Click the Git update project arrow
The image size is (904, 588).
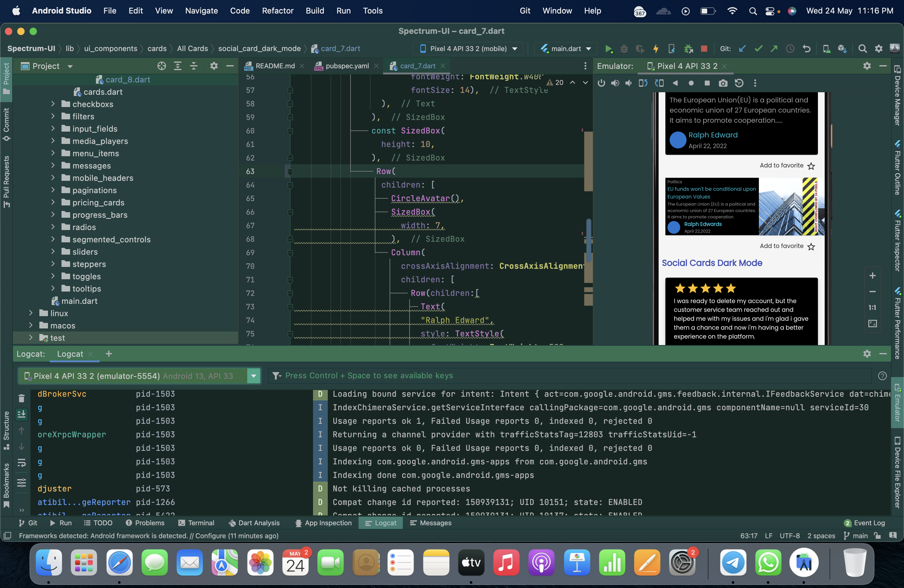tap(742, 49)
